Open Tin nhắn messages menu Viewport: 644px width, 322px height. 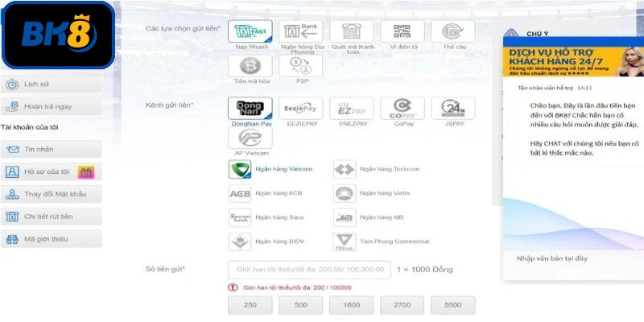[52, 149]
